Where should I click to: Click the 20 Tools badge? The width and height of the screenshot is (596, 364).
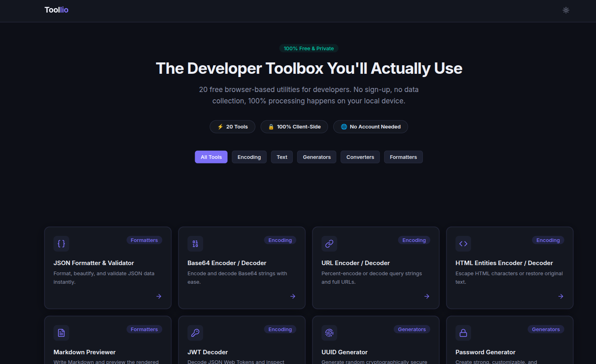[x=232, y=127]
